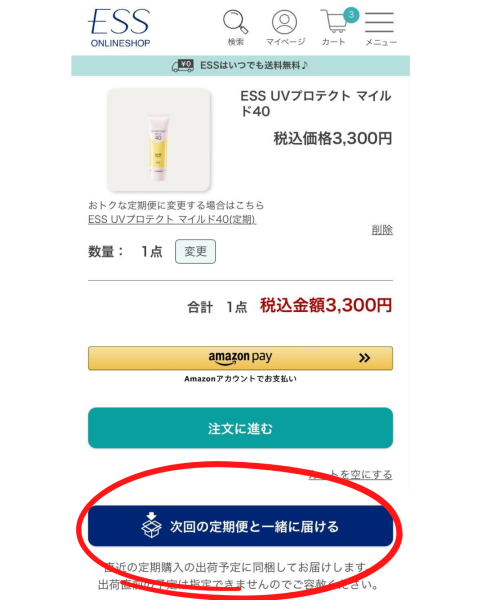Click the cart item count badge
The height and width of the screenshot is (600, 481).
point(351,15)
